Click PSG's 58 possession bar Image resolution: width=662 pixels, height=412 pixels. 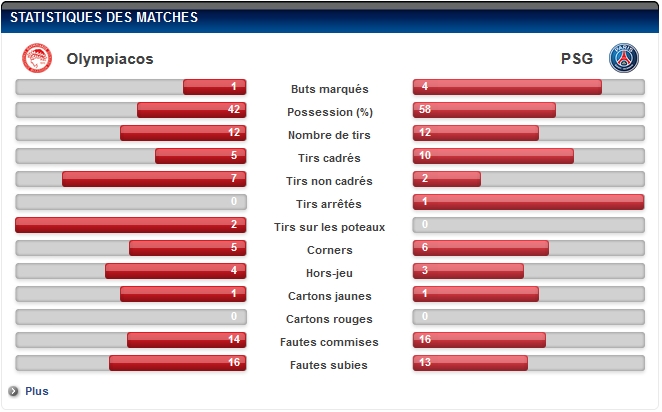484,110
